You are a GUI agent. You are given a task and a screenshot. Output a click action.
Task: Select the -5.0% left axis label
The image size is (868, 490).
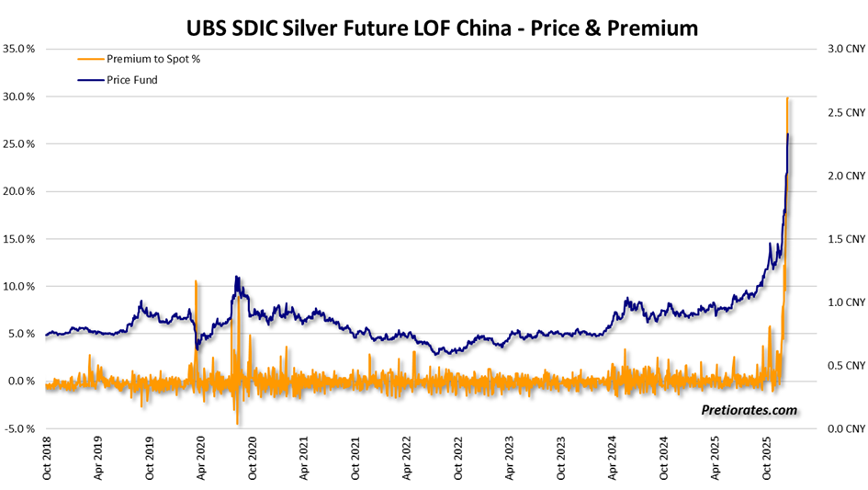tap(19, 429)
